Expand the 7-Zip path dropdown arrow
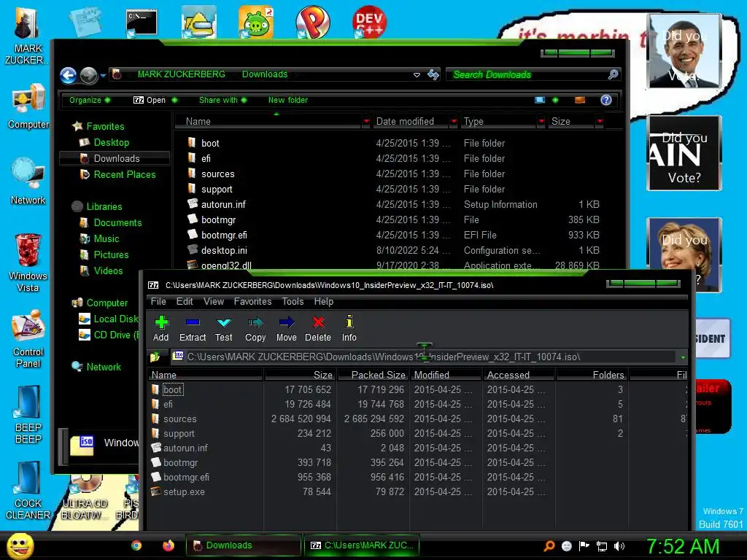747x560 pixels. [x=683, y=357]
